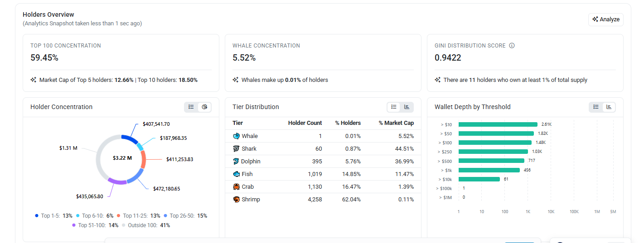The height and width of the screenshot is (243, 644).
Task: Open Gini Distribution Score info icon
Action: coord(512,46)
